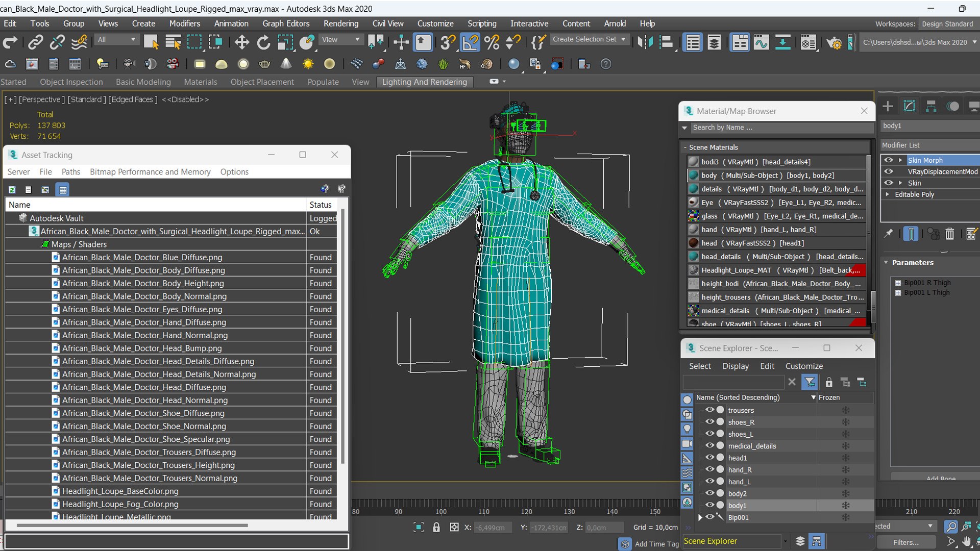Expand the Bip001 tree node
Image resolution: width=980 pixels, height=551 pixels.
[x=700, y=517]
